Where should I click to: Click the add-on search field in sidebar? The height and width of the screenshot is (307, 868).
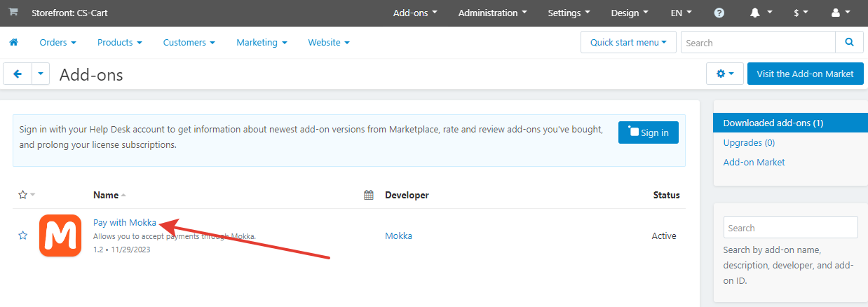click(x=790, y=228)
